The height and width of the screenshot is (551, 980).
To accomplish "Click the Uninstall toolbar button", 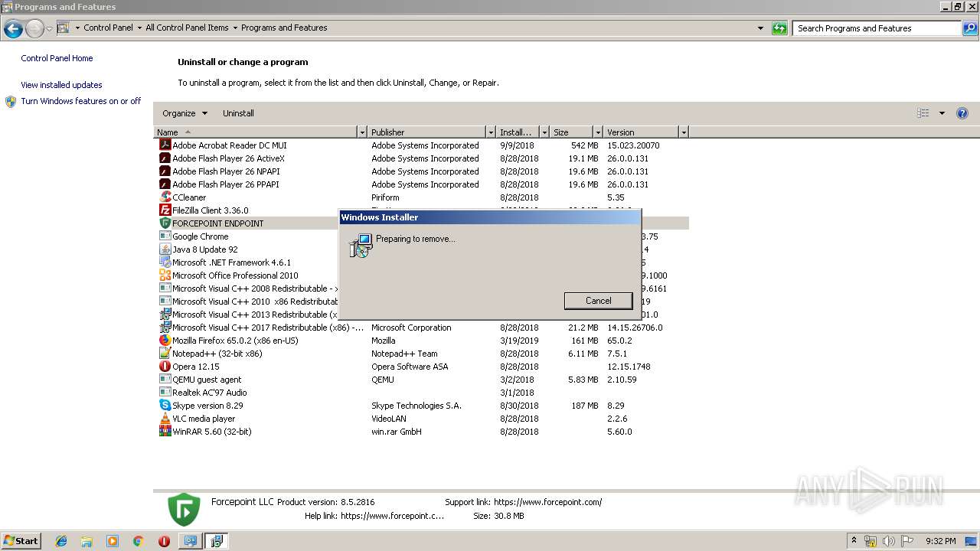I will tap(238, 113).
